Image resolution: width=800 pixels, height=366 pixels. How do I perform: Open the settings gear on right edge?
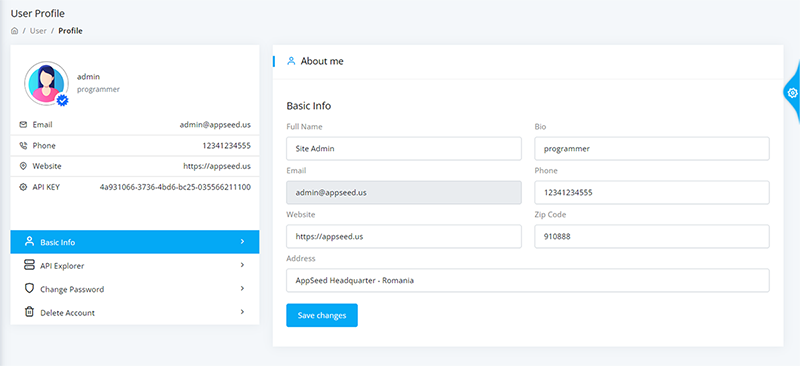coord(792,93)
